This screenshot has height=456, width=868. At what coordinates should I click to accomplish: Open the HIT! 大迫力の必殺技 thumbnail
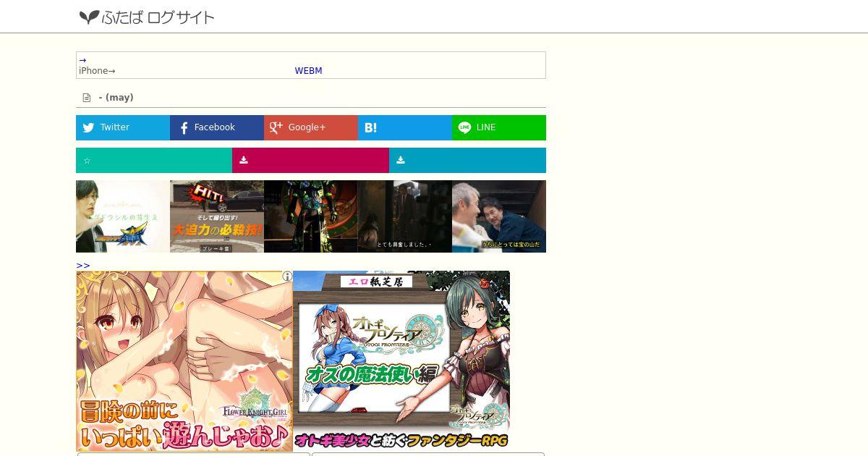click(x=217, y=216)
